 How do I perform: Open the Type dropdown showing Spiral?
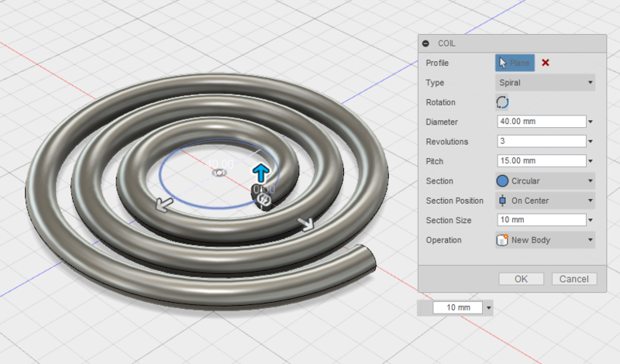click(x=545, y=83)
